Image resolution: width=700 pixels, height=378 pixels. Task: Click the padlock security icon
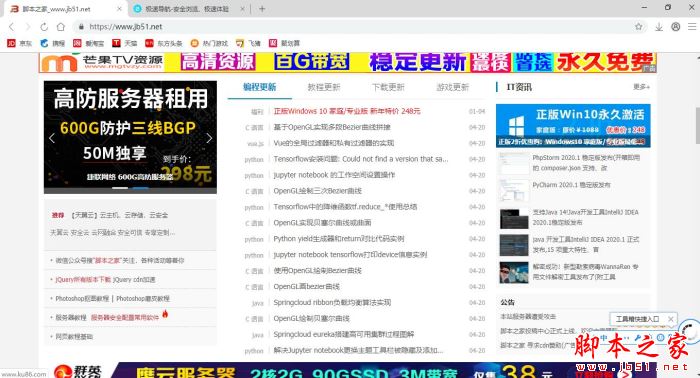tap(81, 27)
